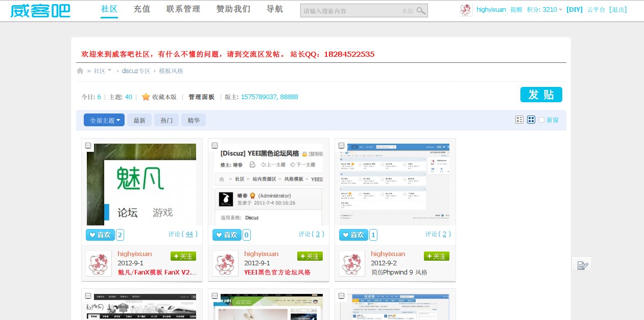Open the 赞助我们 nav item
The width and height of the screenshot is (644, 320).
pos(233,9)
